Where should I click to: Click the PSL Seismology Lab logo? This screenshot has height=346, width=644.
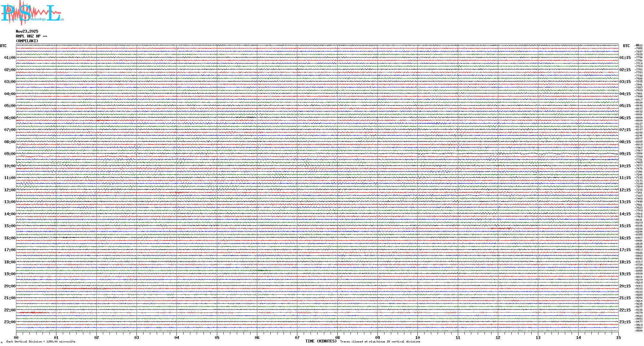pyautogui.click(x=32, y=13)
